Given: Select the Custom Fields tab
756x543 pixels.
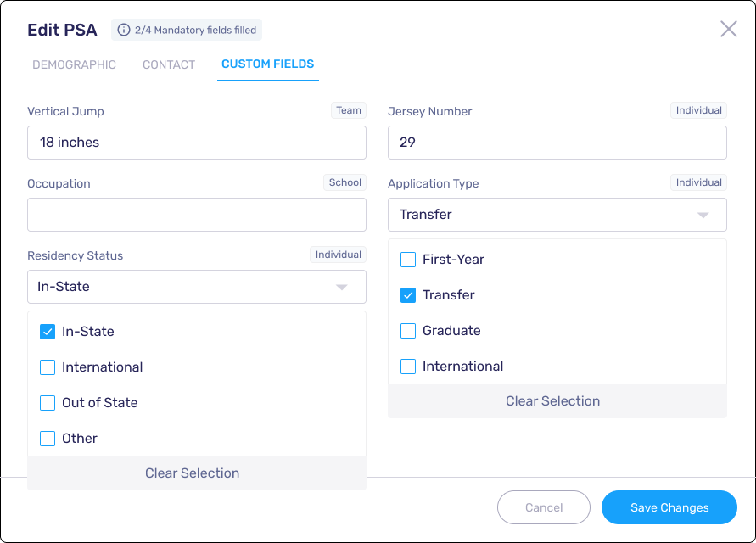Looking at the screenshot, I should 267,64.
